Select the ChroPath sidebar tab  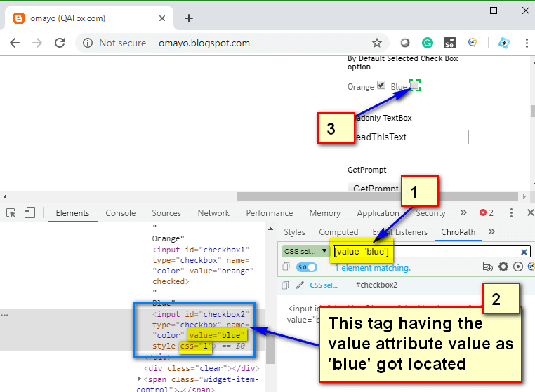pos(458,232)
